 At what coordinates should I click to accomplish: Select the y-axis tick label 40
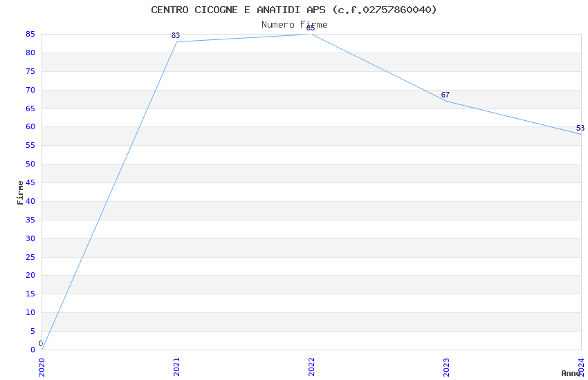[x=30, y=201]
